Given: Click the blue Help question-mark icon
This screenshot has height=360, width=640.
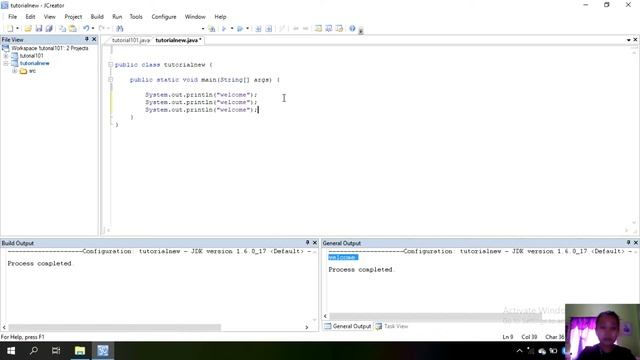Looking at the screenshot, I should click(x=352, y=29).
